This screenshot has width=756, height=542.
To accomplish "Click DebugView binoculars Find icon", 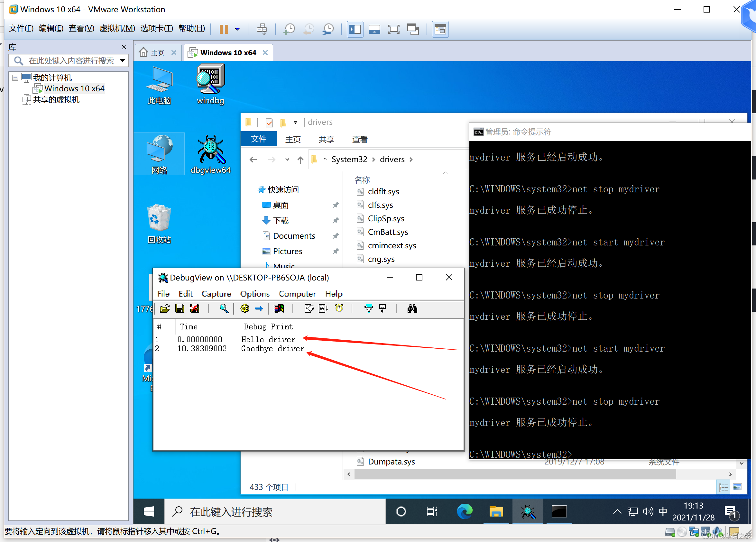I will [x=412, y=308].
